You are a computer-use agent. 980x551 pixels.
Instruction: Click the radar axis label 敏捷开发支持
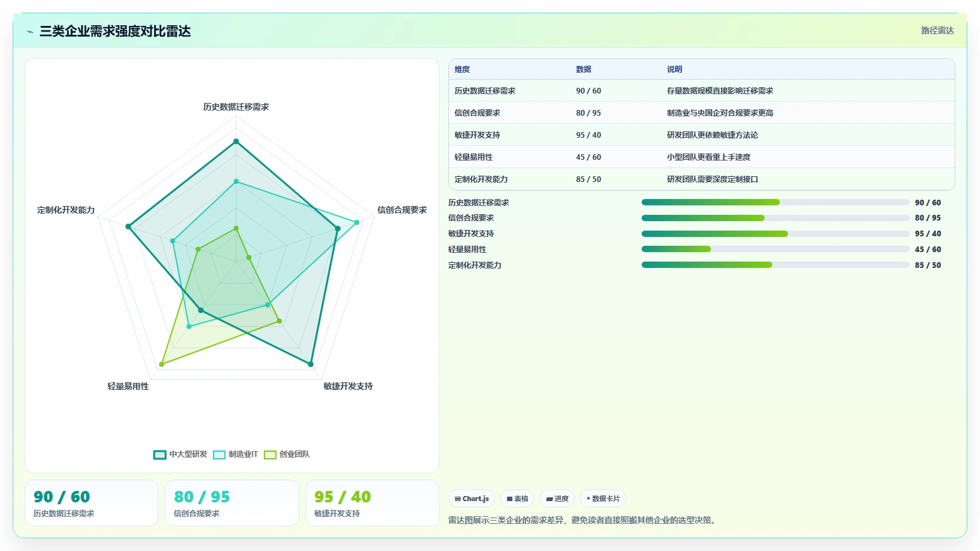pos(348,386)
